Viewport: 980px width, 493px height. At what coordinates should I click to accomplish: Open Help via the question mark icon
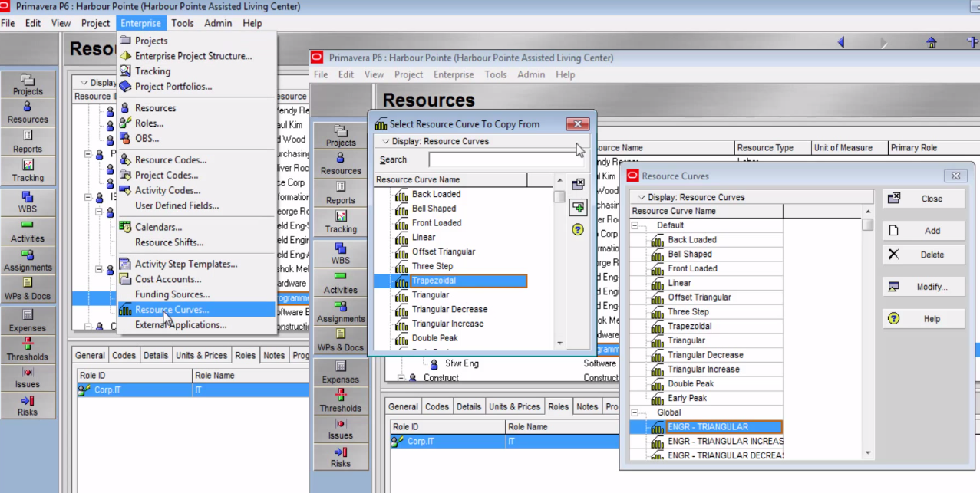[577, 229]
